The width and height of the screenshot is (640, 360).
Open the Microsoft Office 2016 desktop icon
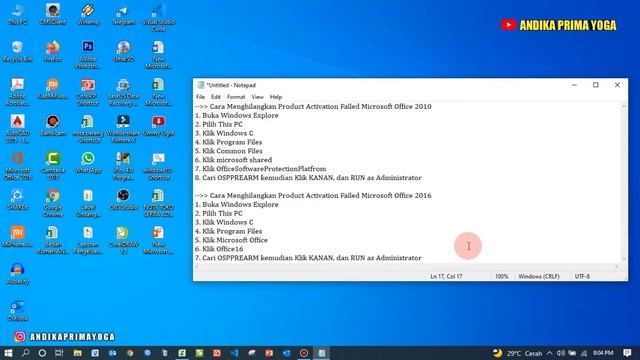click(x=17, y=166)
